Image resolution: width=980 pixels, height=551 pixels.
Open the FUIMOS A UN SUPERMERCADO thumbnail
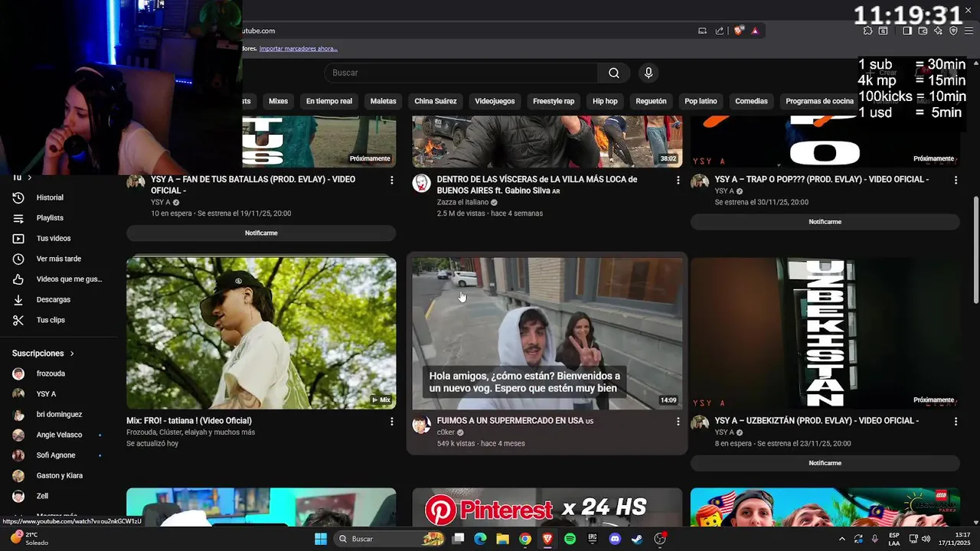pos(547,333)
